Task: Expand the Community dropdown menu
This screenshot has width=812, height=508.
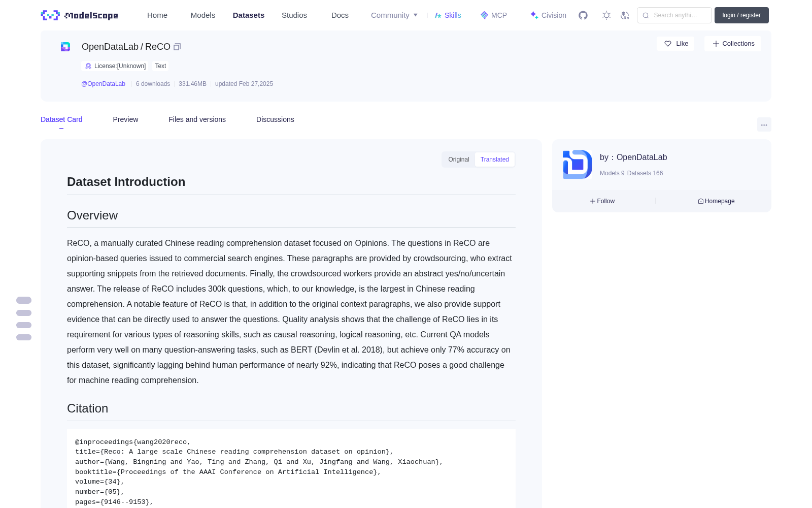Action: coord(394,15)
